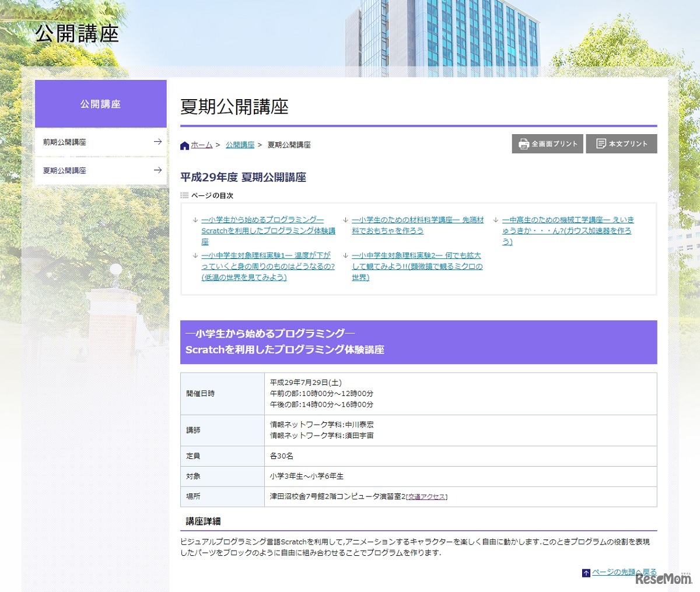Click the printer icon for 全画面プリント
The height and width of the screenshot is (592, 700).
(523, 144)
